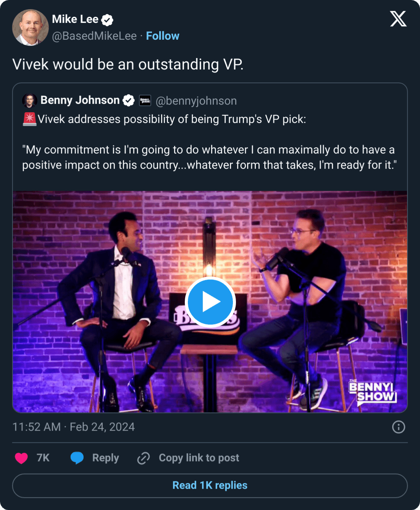420x510 pixels.
Task: Click the Copy link to post text
Action: pyautogui.click(x=199, y=458)
